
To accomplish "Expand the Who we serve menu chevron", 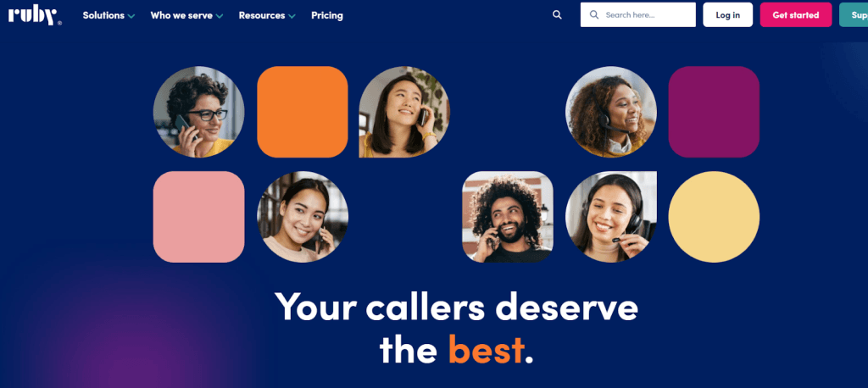I will coord(220,16).
